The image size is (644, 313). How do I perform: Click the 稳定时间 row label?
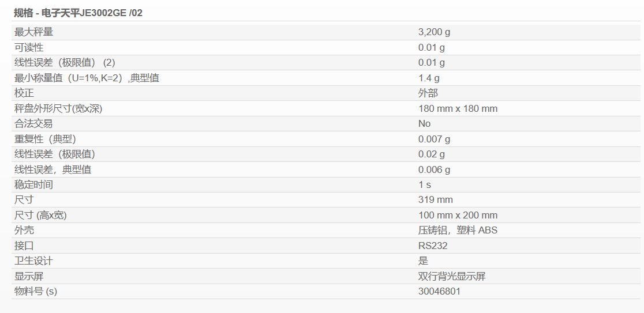coord(33,184)
